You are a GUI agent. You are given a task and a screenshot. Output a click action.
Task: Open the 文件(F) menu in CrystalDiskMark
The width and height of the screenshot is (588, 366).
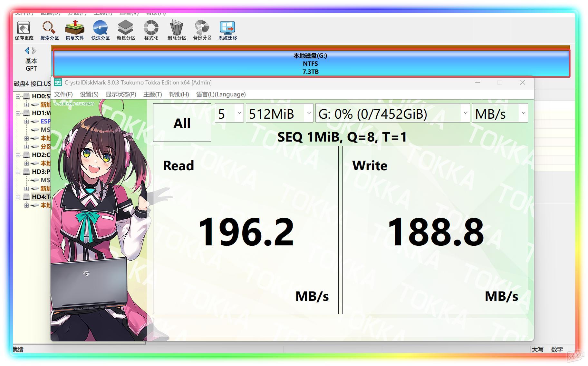[x=63, y=94]
